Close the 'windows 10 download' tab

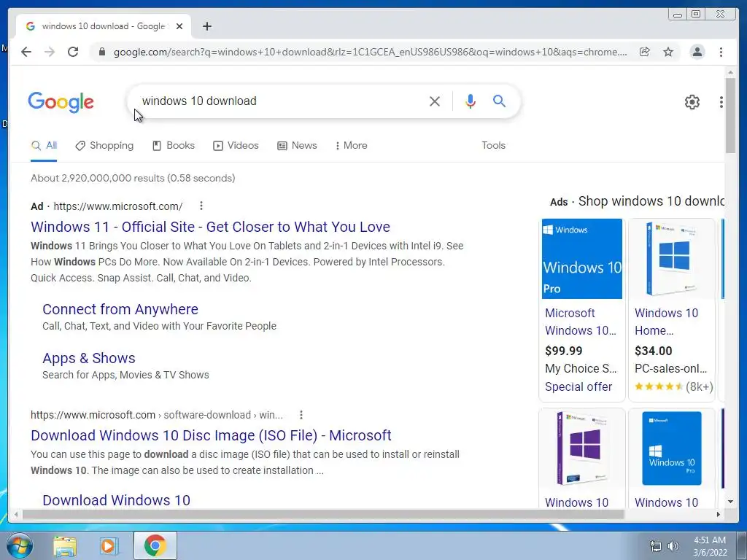(179, 26)
